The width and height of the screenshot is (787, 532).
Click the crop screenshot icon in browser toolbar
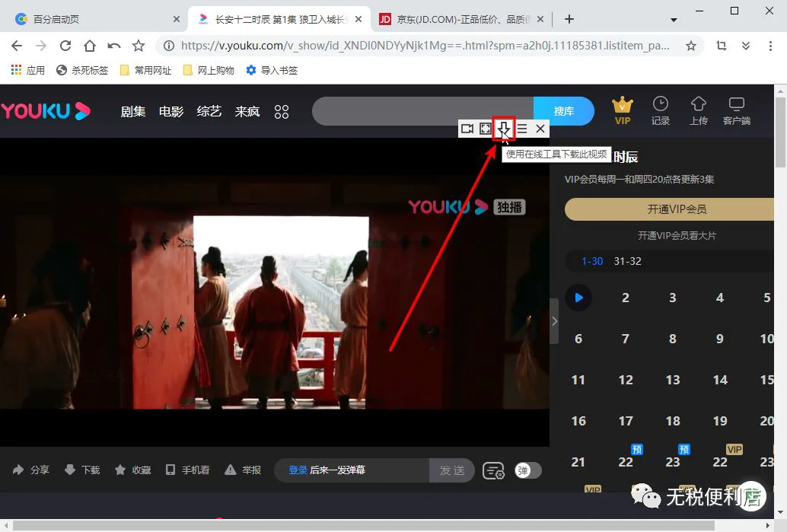(722, 46)
